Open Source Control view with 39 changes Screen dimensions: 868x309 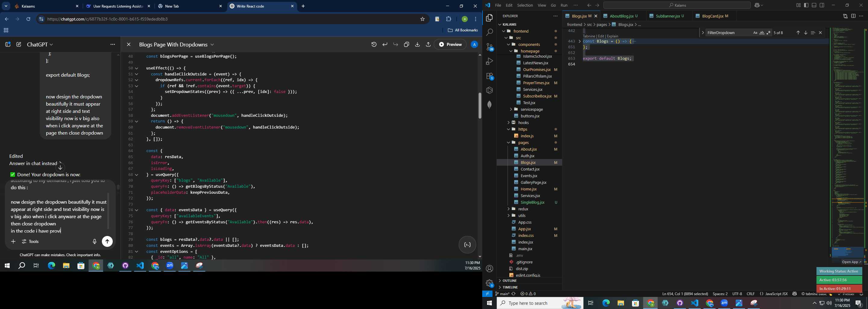click(x=489, y=47)
